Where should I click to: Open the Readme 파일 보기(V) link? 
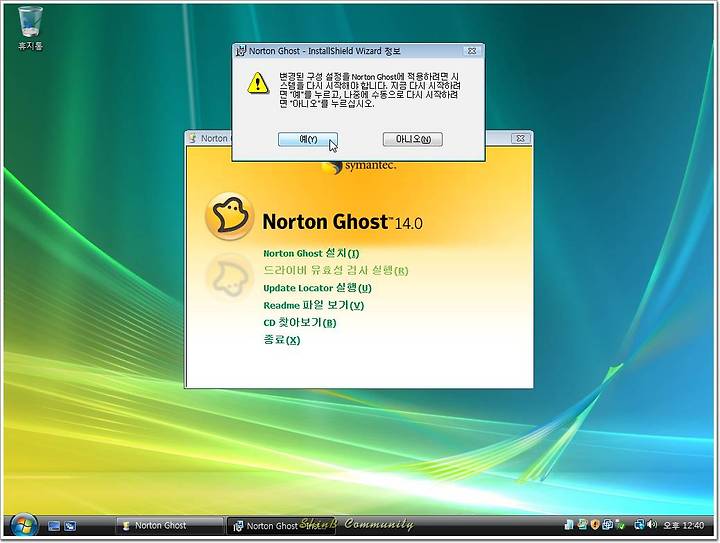click(313, 305)
